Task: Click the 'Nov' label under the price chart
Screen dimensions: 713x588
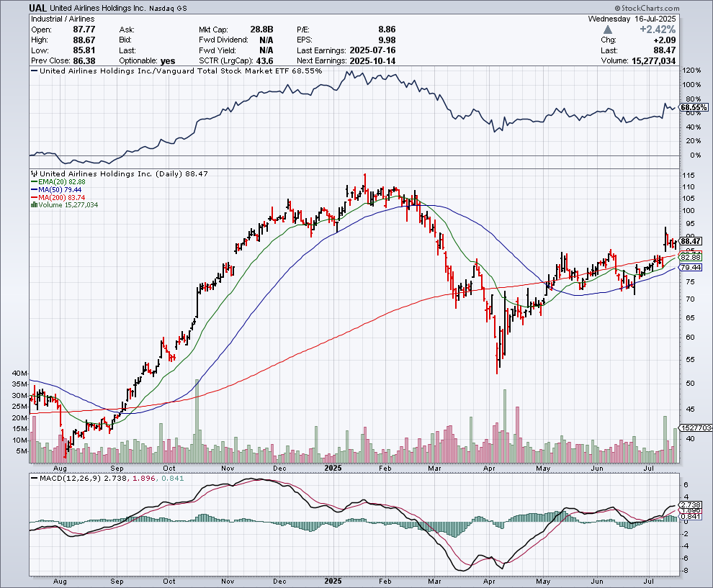Action: (228, 468)
